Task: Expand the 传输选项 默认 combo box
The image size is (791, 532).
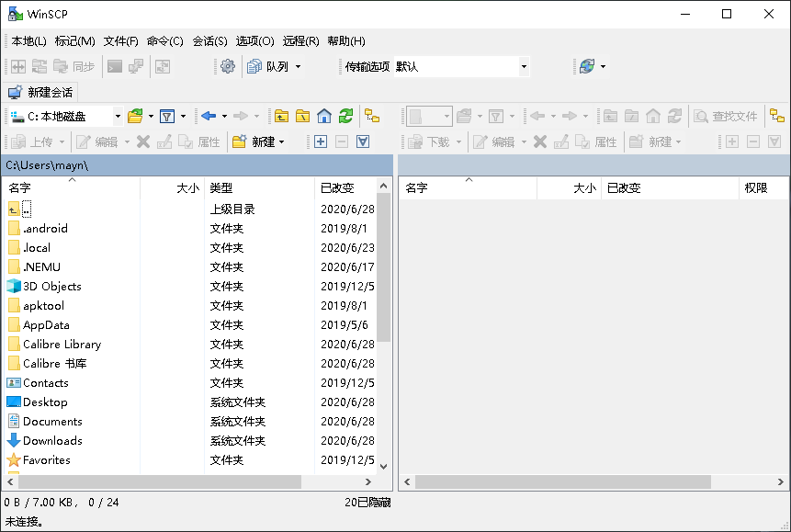Action: tap(524, 66)
